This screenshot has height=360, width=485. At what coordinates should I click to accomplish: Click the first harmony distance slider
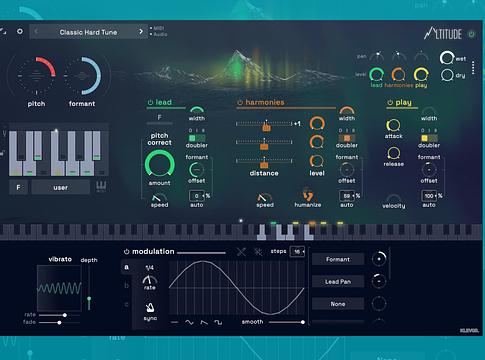pyautogui.click(x=264, y=124)
